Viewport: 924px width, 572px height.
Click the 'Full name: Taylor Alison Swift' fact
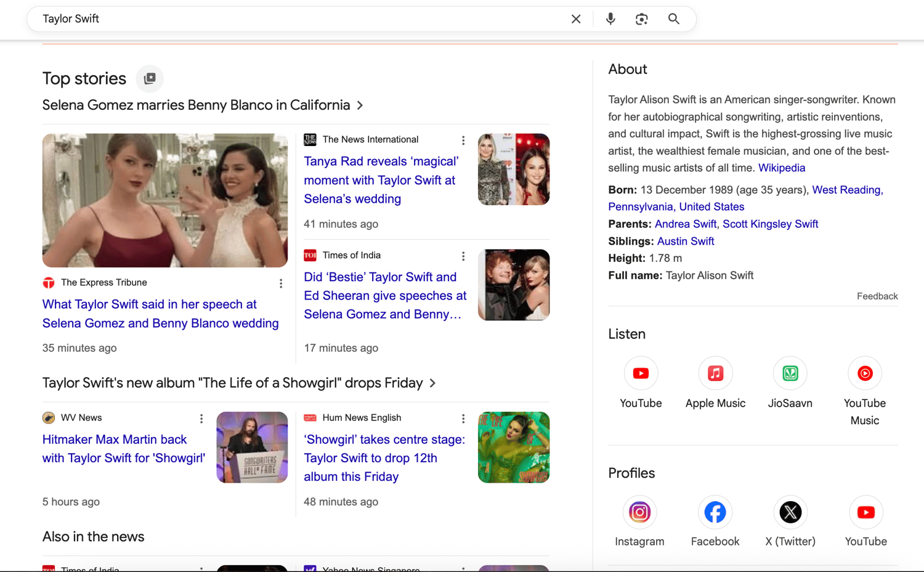681,276
